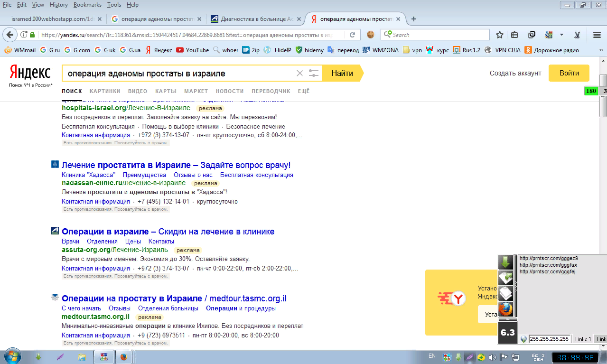Open HideIP bookmark
607x364 pixels.
pos(278,50)
